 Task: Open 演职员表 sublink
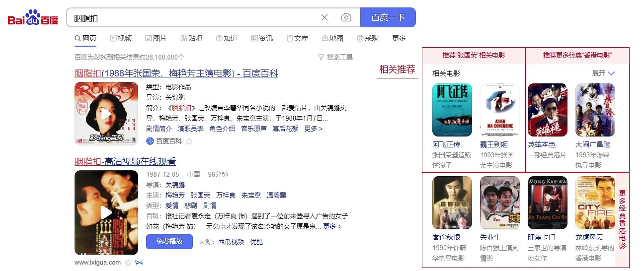coord(191,129)
